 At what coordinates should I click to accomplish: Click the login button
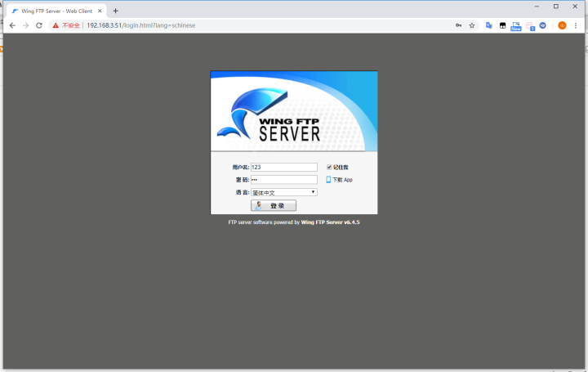click(x=274, y=205)
